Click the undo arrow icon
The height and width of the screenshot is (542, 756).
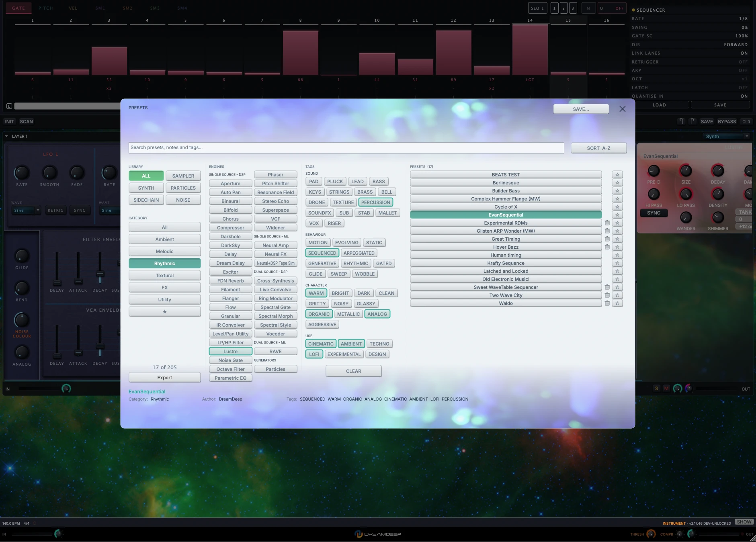click(x=681, y=121)
